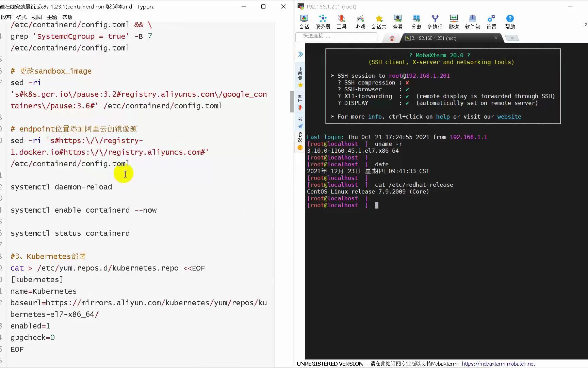Open the 会话 (Session) toolbar icon

point(304,22)
